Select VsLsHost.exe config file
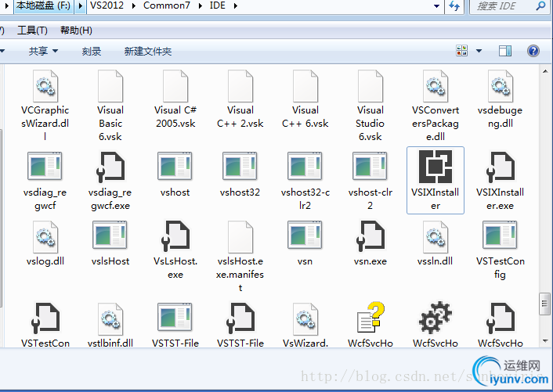 pos(175,250)
